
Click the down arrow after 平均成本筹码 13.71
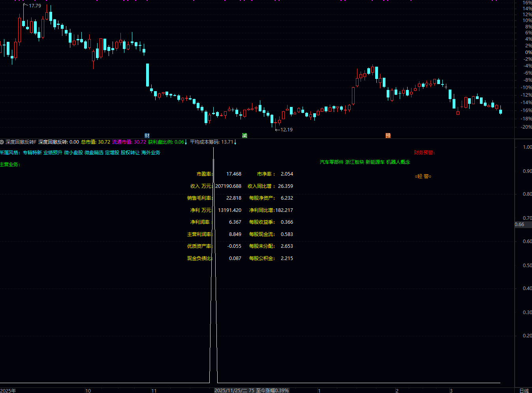235,142
